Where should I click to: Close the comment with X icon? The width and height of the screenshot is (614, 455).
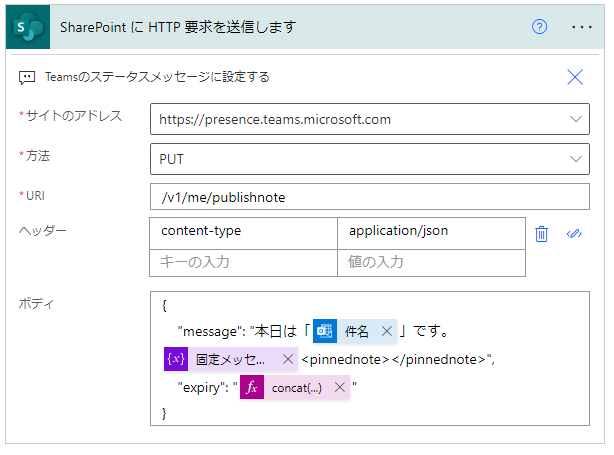coord(575,77)
